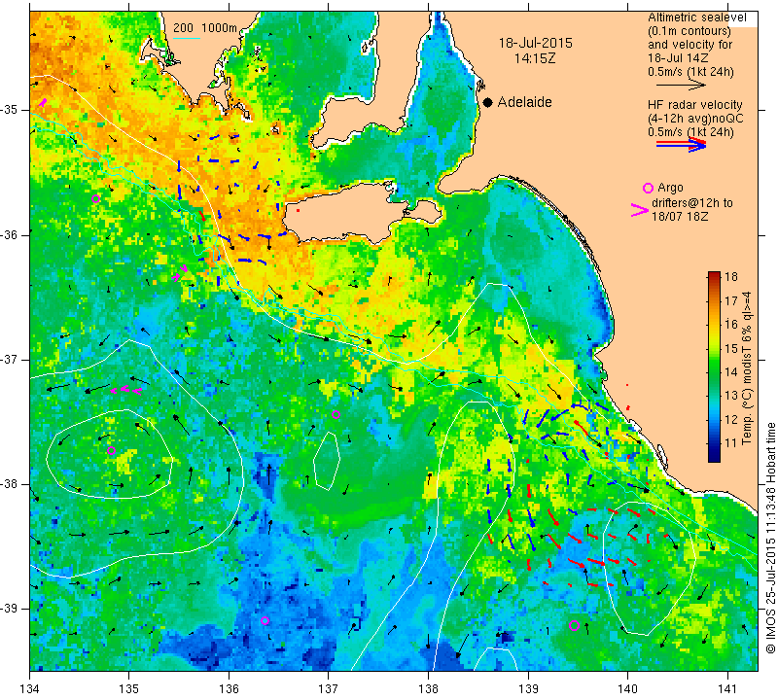778x700 pixels.
Task: Click the 138 longitude axis label
Action: point(428,688)
